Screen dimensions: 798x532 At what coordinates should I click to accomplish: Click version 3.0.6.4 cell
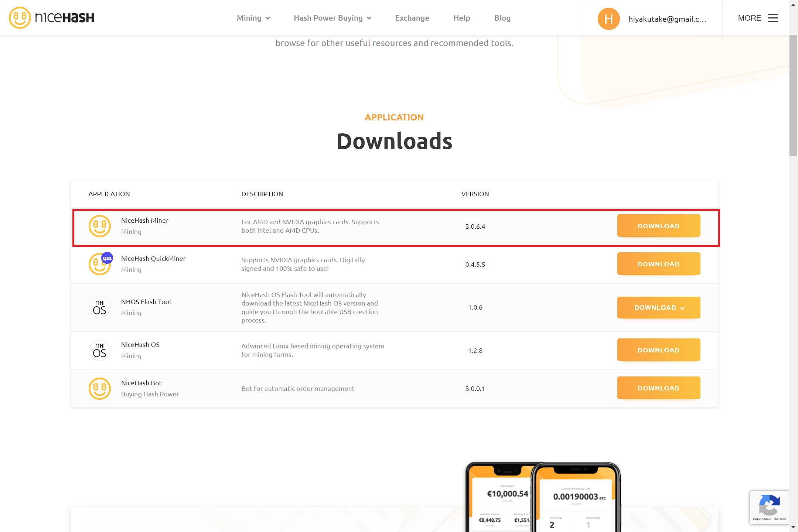coord(475,226)
